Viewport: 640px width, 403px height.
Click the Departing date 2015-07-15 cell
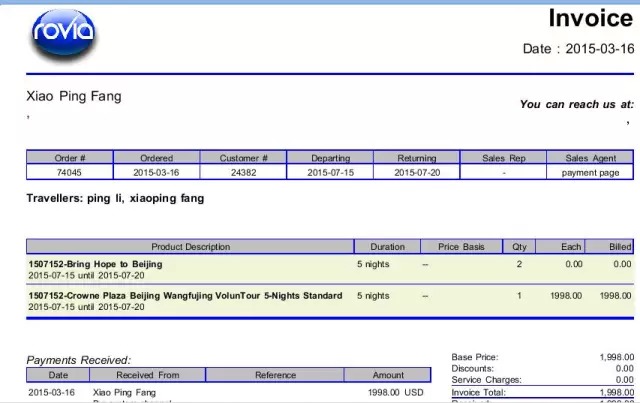pyautogui.click(x=330, y=172)
